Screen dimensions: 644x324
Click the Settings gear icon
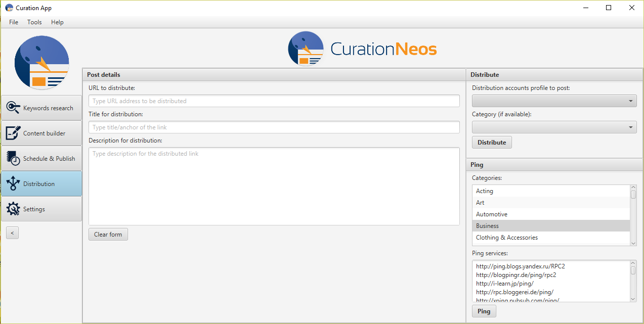point(14,209)
